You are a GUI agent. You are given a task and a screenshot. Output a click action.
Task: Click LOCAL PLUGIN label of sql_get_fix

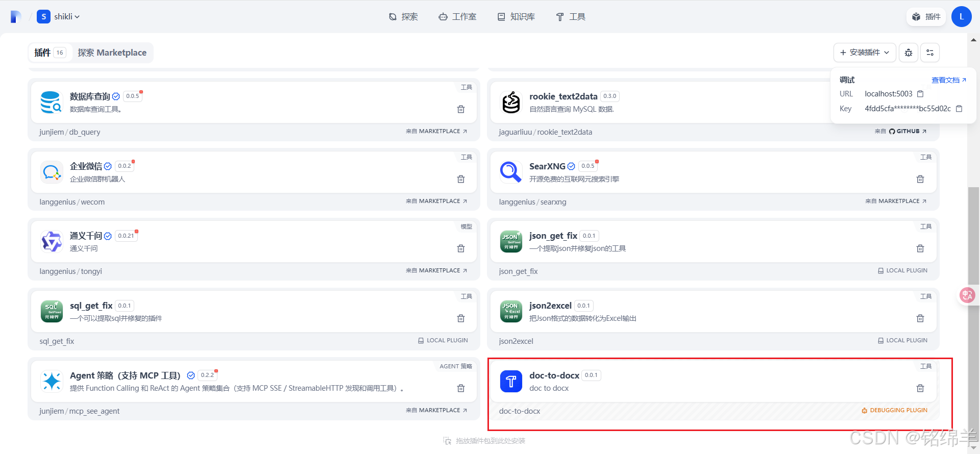coord(443,340)
